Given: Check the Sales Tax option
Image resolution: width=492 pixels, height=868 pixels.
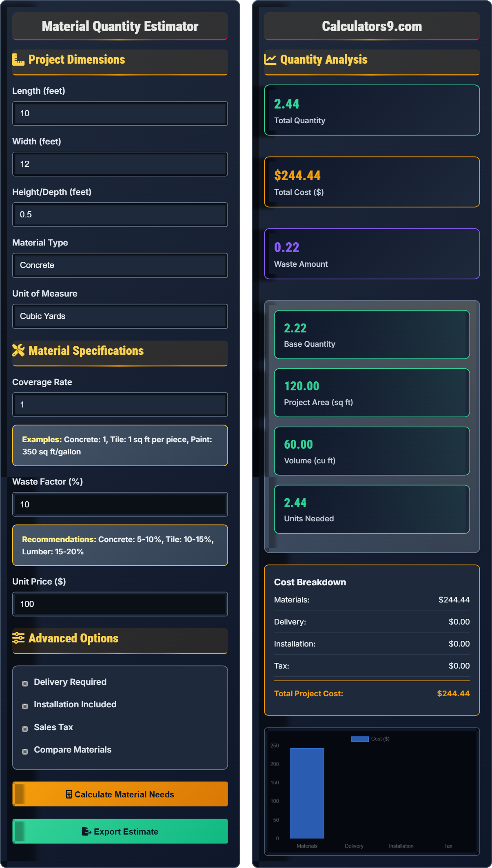Looking at the screenshot, I should tap(25, 728).
